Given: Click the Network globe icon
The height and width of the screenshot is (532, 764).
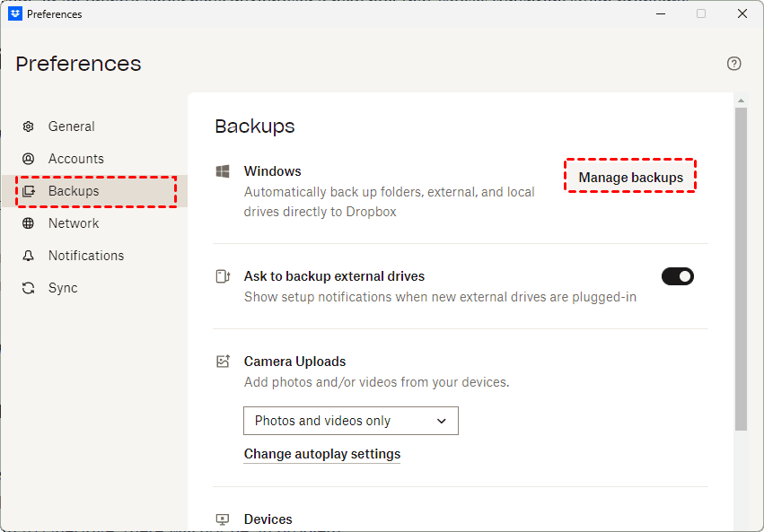Looking at the screenshot, I should coord(29,223).
